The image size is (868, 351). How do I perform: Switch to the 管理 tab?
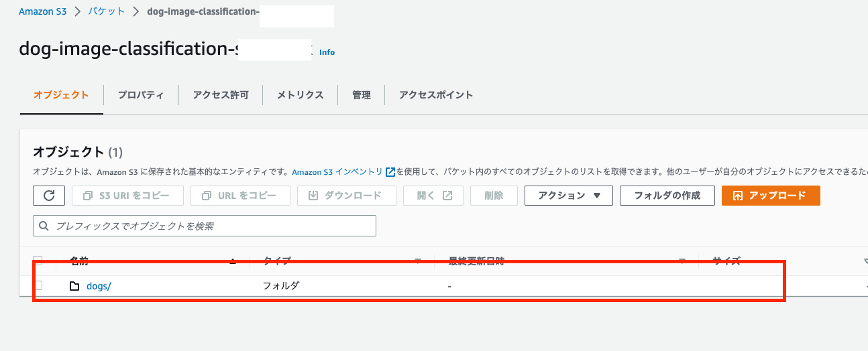pyautogui.click(x=362, y=95)
